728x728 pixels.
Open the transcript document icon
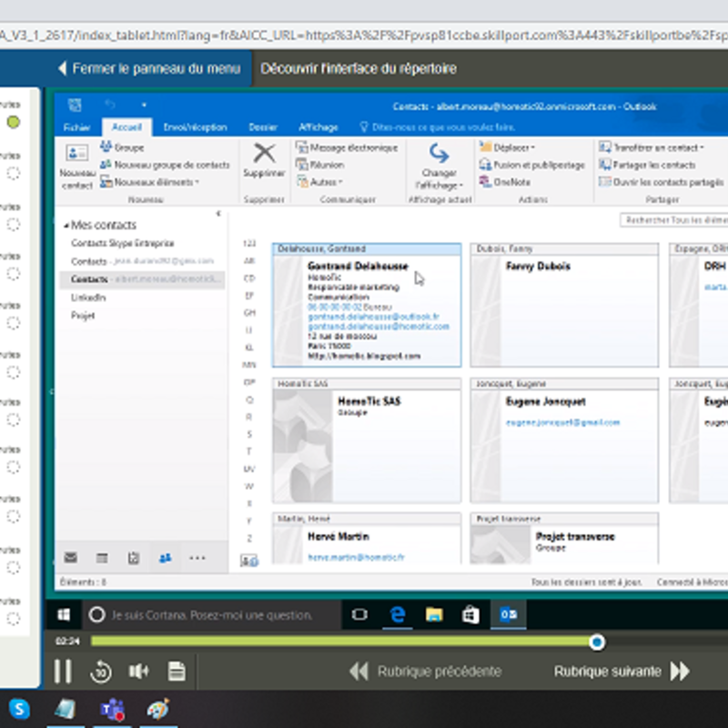pyautogui.click(x=177, y=671)
